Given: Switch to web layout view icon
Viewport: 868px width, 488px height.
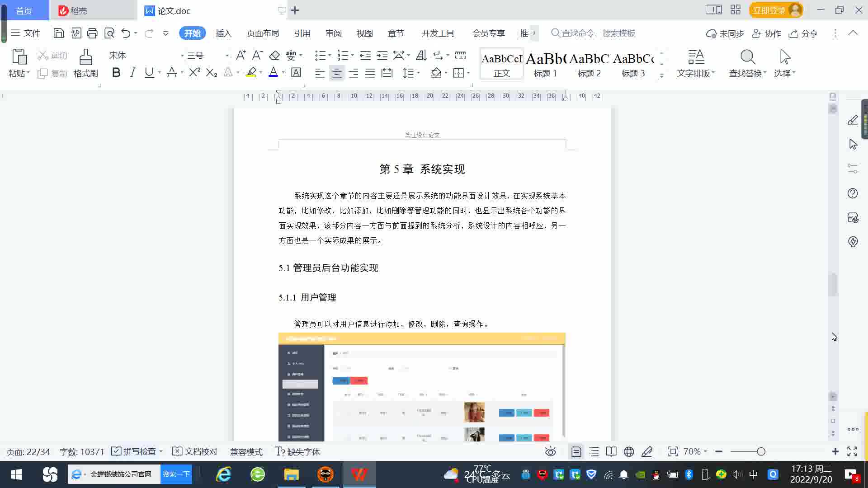Looking at the screenshot, I should point(629,452).
